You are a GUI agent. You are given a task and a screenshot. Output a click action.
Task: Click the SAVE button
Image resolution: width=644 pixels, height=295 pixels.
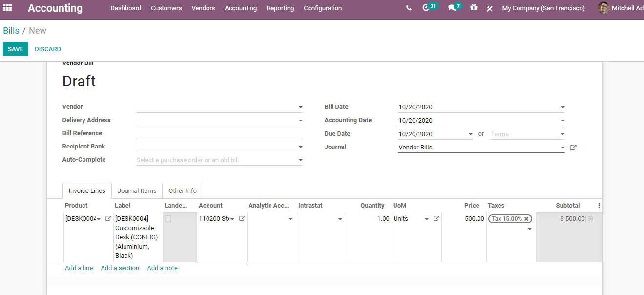tap(15, 49)
